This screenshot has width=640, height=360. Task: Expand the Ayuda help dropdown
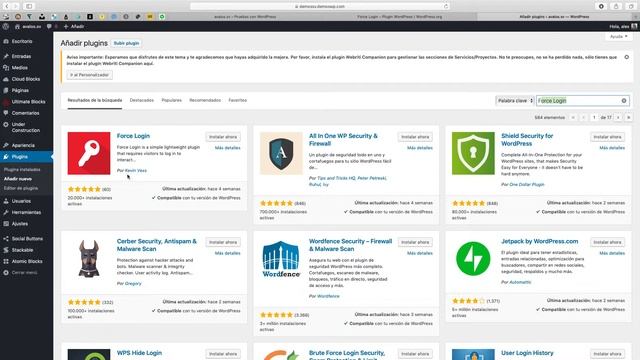click(x=618, y=36)
